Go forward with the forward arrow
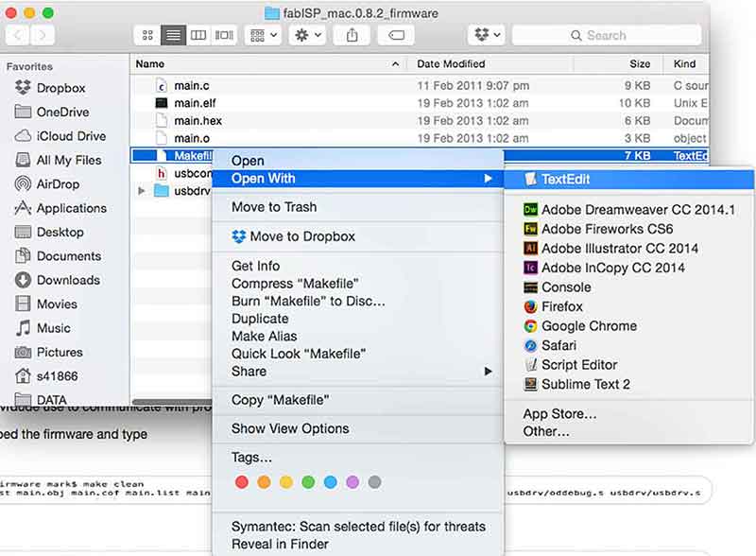 coord(43,35)
